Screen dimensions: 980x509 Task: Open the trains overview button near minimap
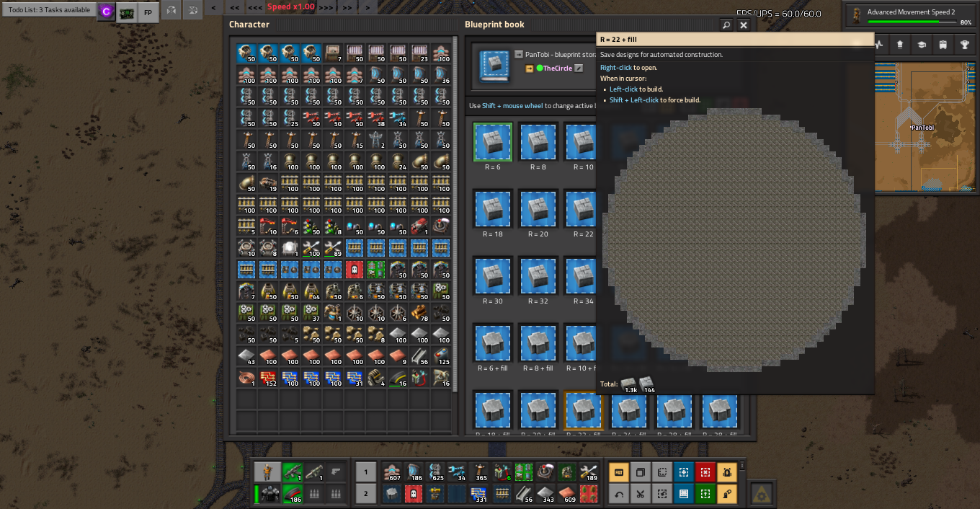(x=943, y=45)
